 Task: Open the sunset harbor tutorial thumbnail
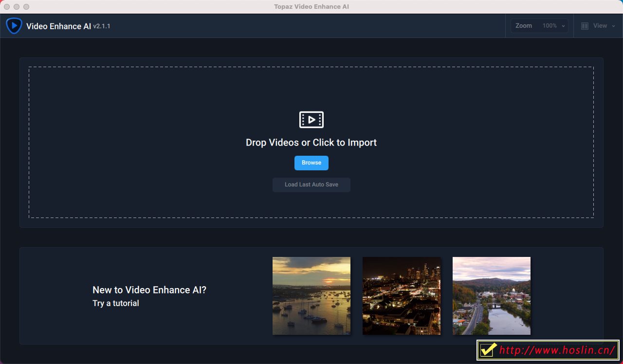click(x=311, y=296)
